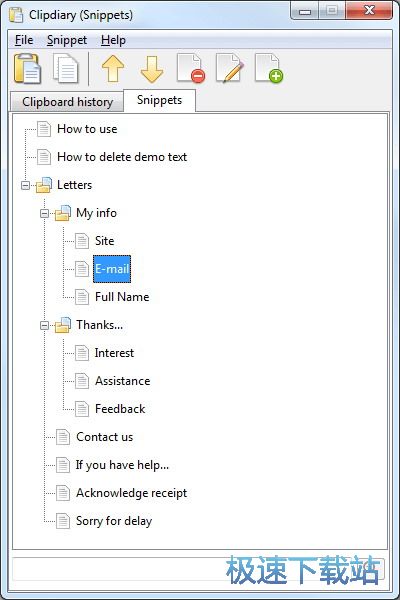This screenshot has width=400, height=600.
Task: Click the Letters folder icon
Action: point(44,185)
